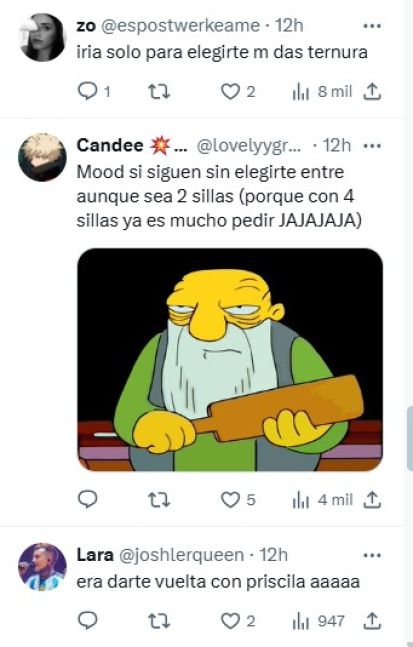Reply to Candee's tweet

click(87, 500)
